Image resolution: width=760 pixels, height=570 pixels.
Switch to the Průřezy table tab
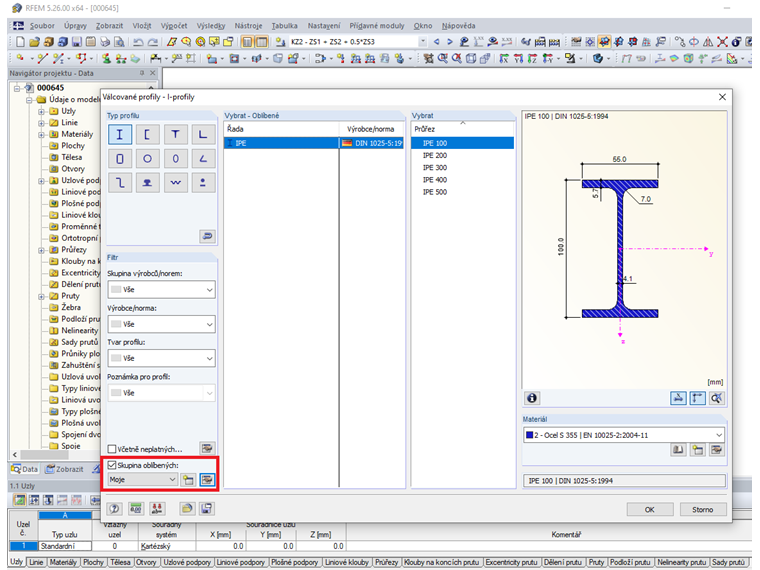point(386,562)
